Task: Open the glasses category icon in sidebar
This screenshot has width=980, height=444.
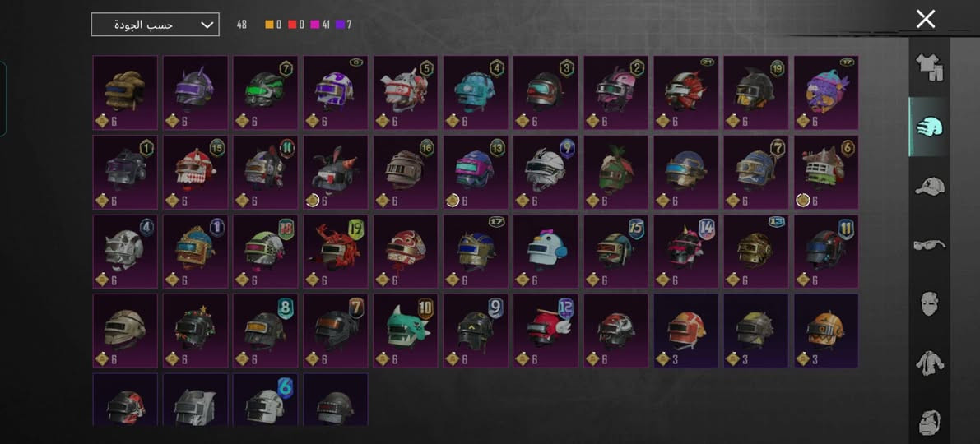Action: click(x=929, y=245)
